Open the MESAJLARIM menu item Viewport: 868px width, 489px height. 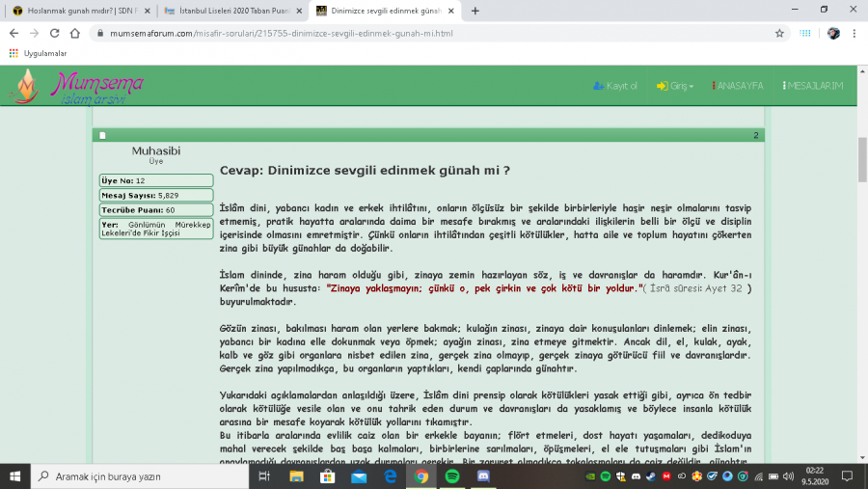click(813, 86)
